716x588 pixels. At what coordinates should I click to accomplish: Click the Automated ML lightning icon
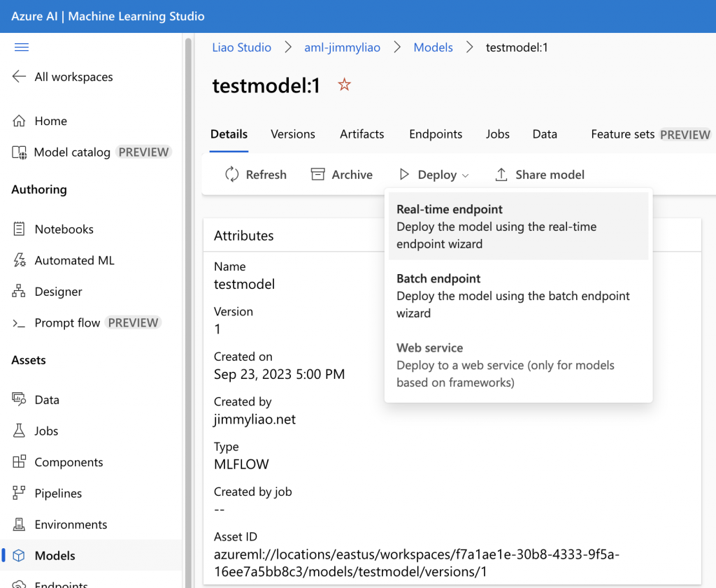[x=19, y=260]
